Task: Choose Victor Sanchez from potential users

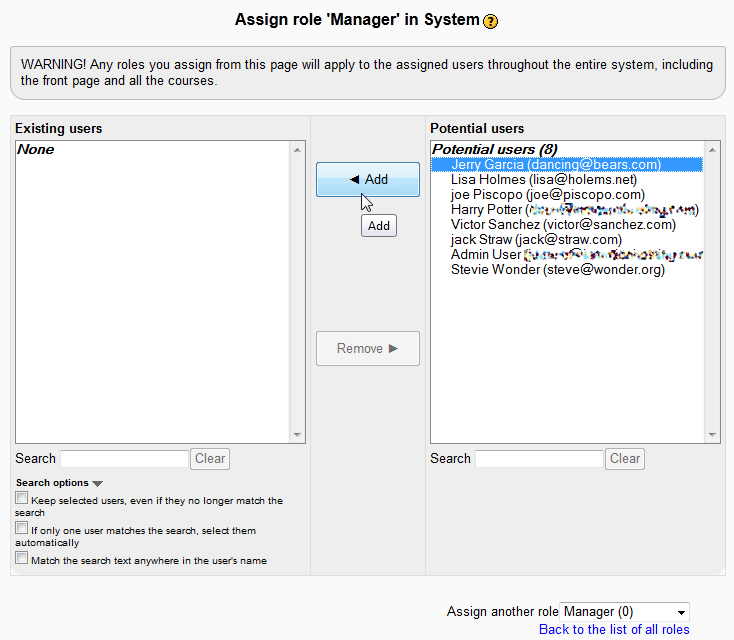Action: pos(562,225)
